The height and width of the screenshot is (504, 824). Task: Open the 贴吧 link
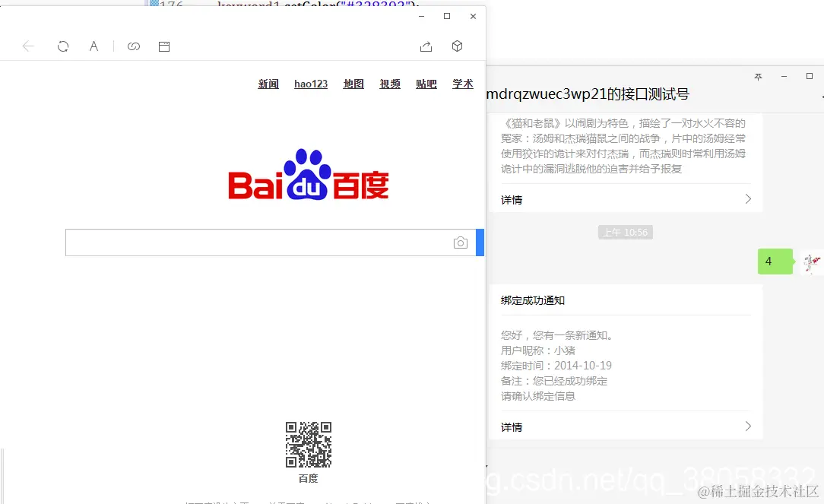click(x=426, y=84)
